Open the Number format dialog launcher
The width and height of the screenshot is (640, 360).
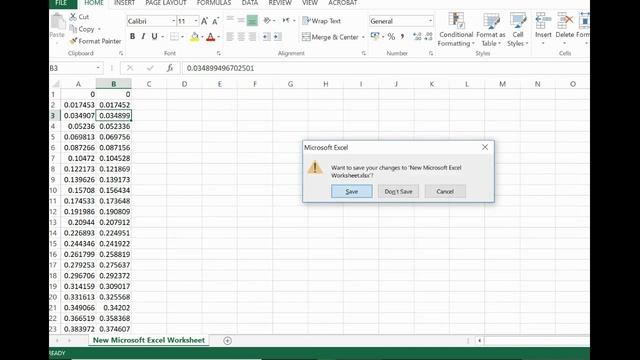431,53
